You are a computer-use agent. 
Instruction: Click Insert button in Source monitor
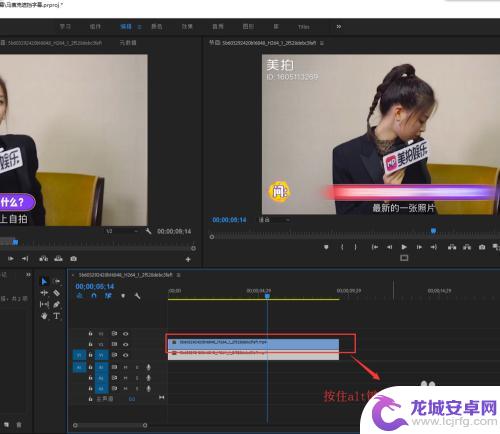43,259
